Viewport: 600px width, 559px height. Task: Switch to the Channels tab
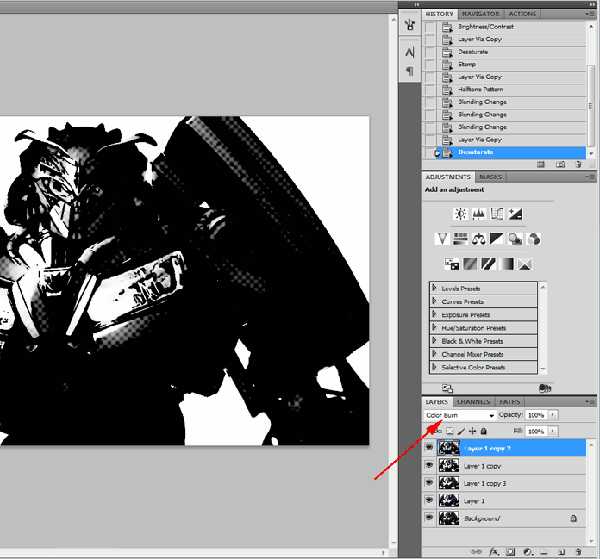pos(474,402)
